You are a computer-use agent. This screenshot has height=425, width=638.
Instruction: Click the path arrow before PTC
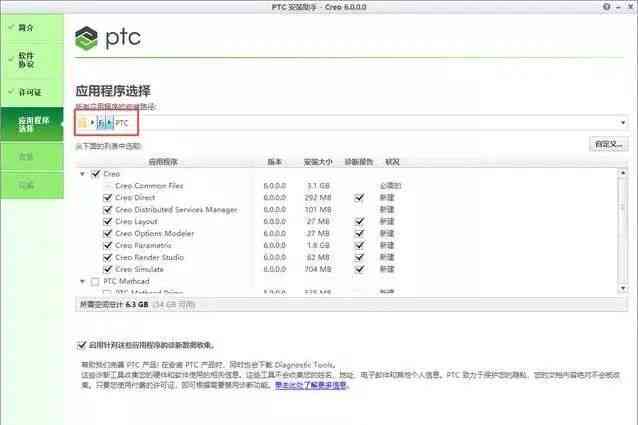pos(110,123)
